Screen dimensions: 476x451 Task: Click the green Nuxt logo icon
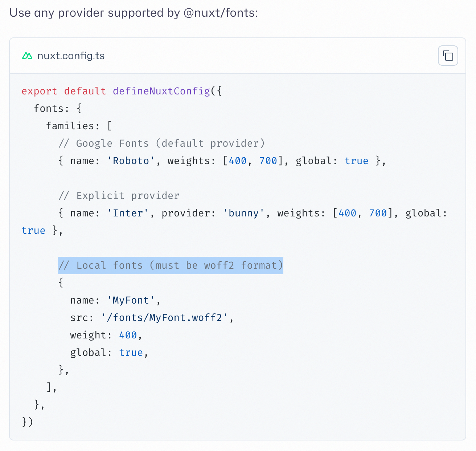(x=27, y=56)
